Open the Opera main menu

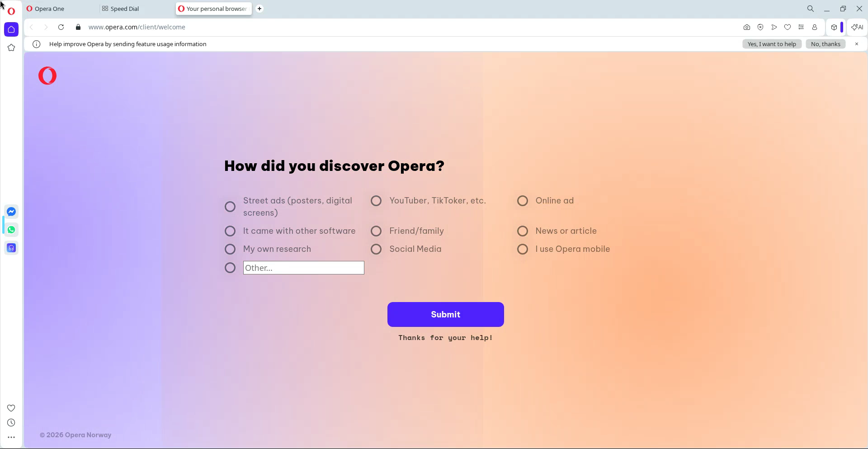[11, 11]
